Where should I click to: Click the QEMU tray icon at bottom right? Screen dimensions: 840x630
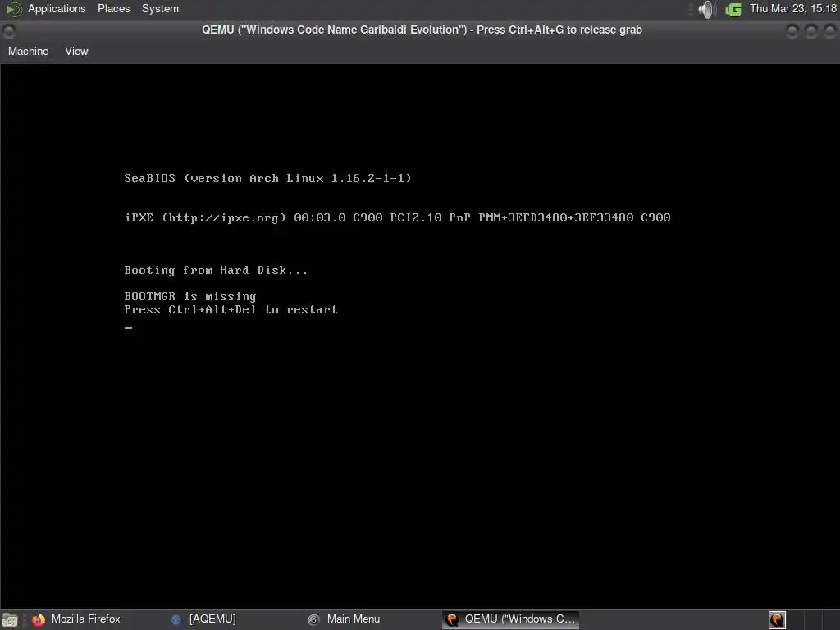point(777,620)
